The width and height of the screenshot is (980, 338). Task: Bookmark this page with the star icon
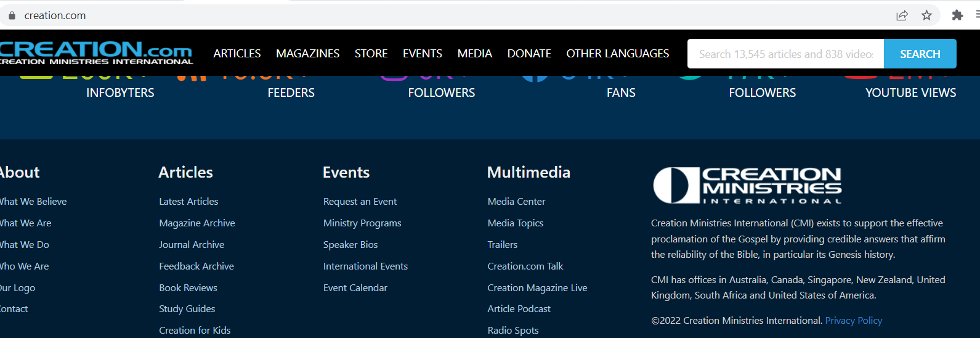[x=926, y=15]
